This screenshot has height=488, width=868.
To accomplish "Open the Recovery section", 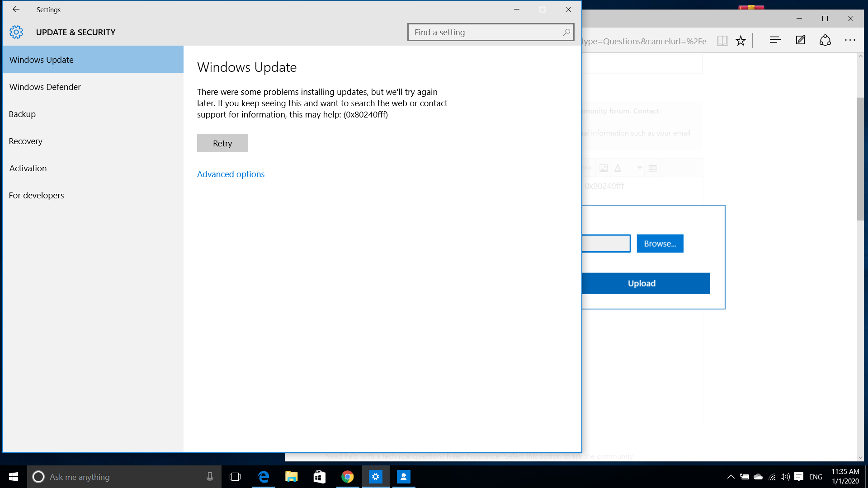I will [93, 141].
